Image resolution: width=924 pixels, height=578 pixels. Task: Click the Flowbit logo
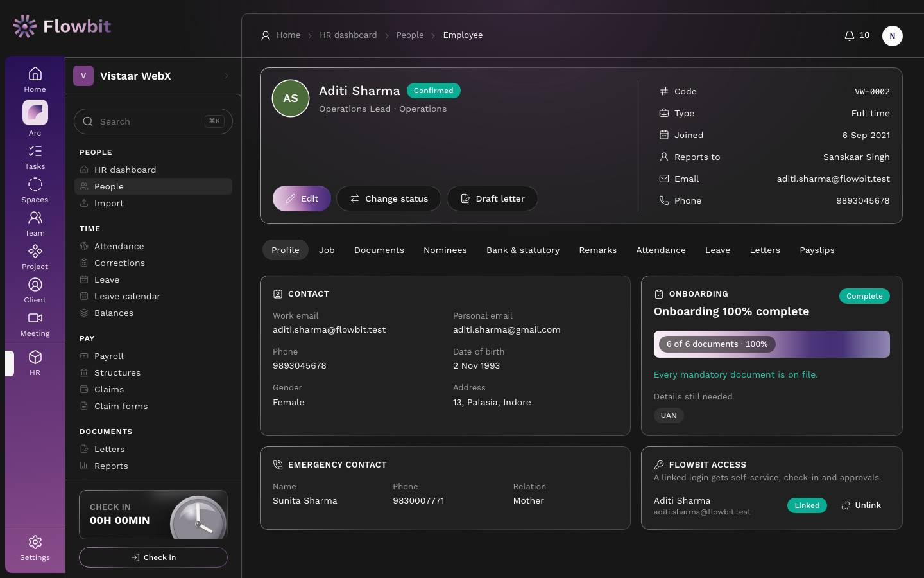click(x=62, y=26)
